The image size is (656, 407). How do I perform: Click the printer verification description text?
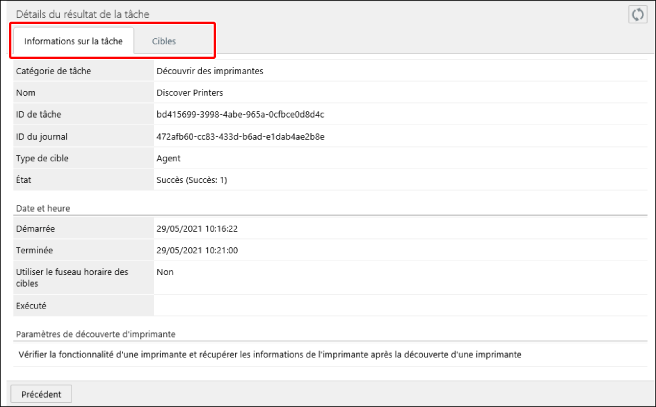270,354
